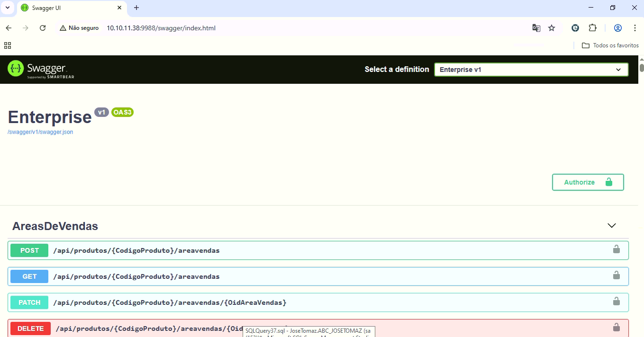Open the 'Todos os favoritos' folder
The width and height of the screenshot is (644, 337).
coord(610,45)
